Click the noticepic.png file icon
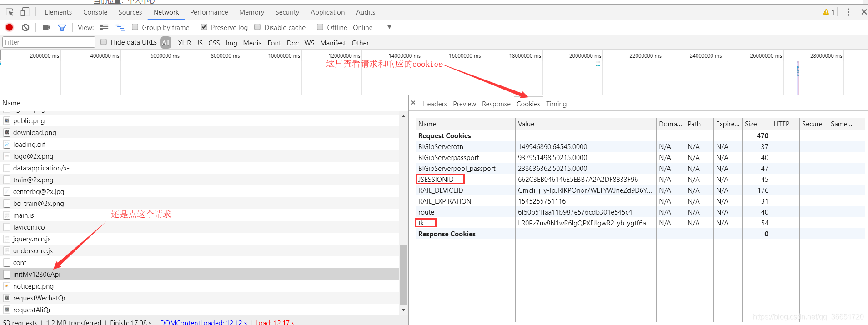868x325 pixels. pos(7,286)
